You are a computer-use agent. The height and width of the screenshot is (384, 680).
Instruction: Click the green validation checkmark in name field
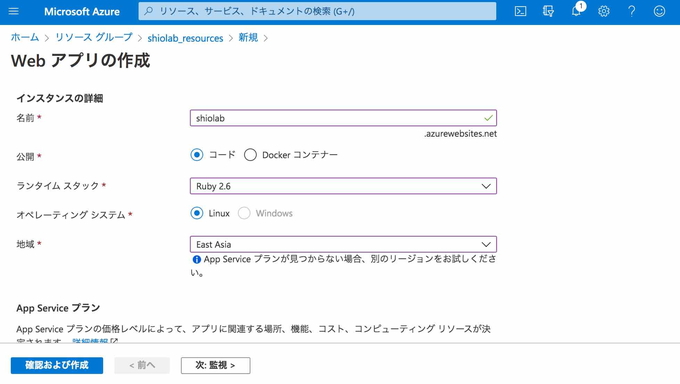point(488,118)
